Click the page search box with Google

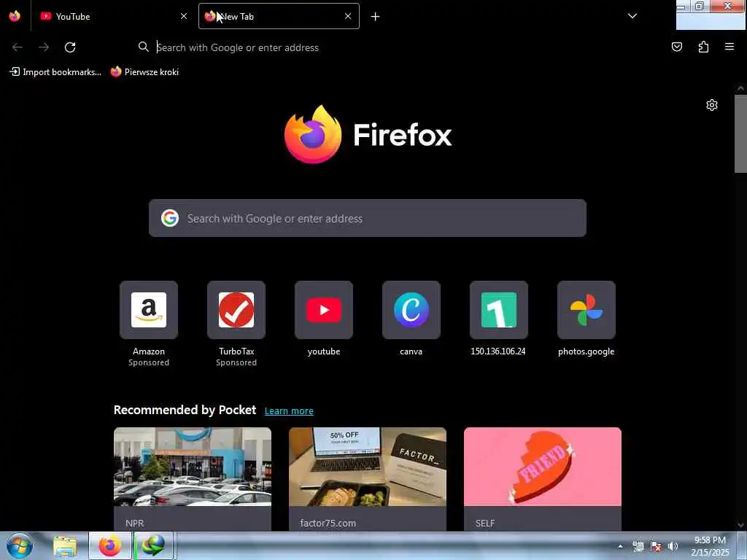368,218
